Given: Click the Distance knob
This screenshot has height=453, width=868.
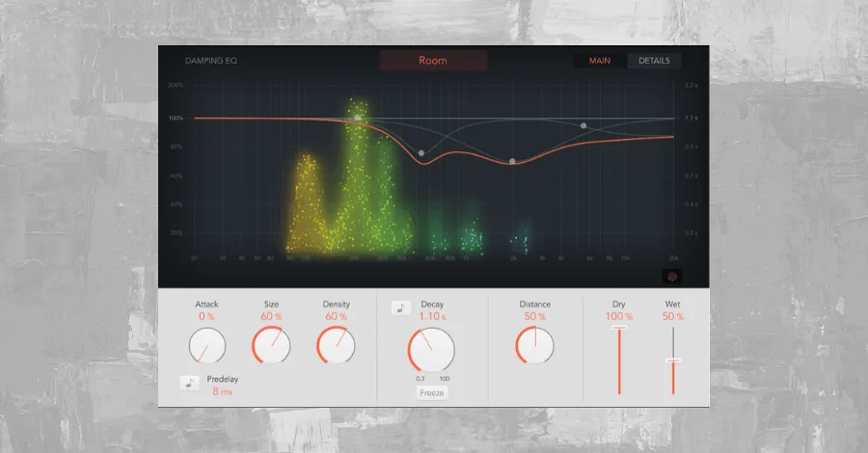Looking at the screenshot, I should coord(534,345).
